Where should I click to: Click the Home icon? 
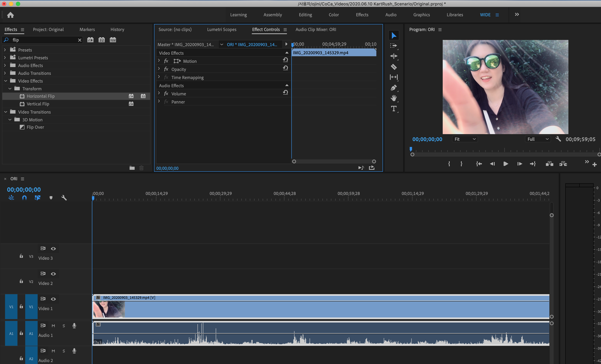[10, 15]
